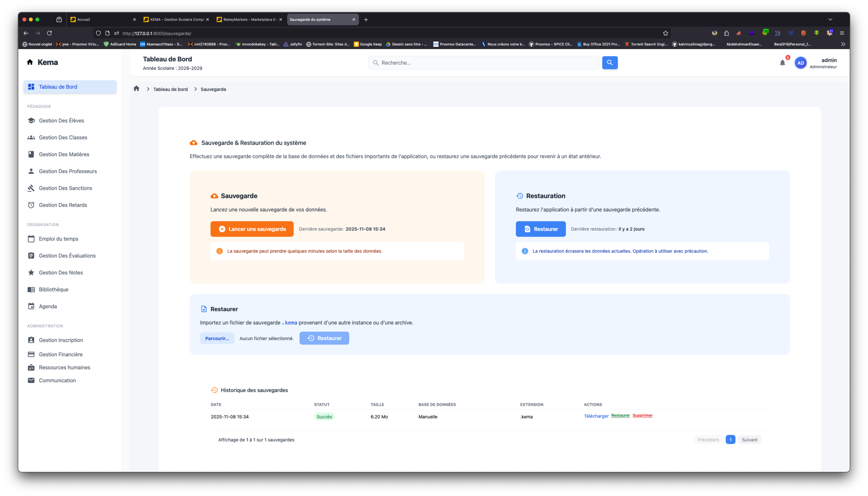Switch to BekeyMarkets browser tab
The height and width of the screenshot is (496, 868).
pyautogui.click(x=250, y=19)
